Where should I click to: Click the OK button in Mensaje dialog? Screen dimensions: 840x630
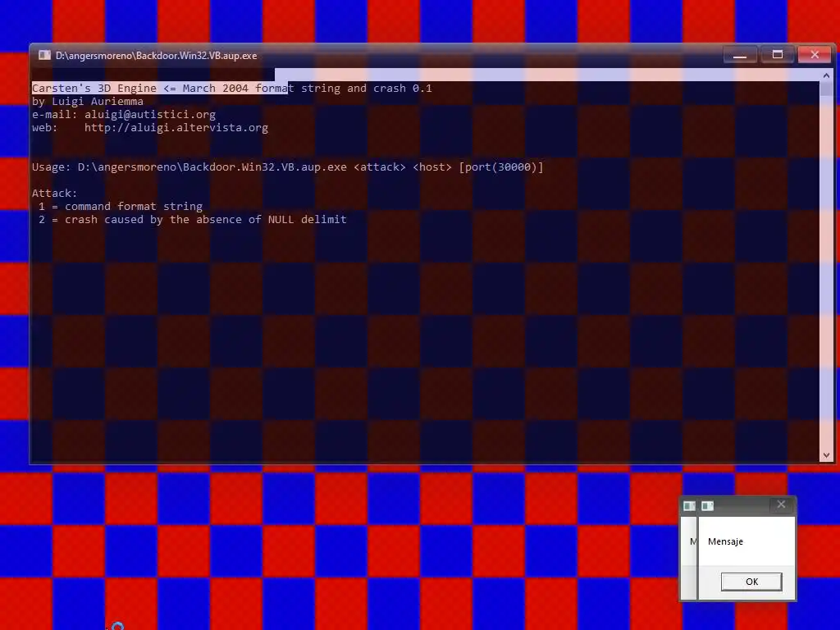[x=751, y=582]
